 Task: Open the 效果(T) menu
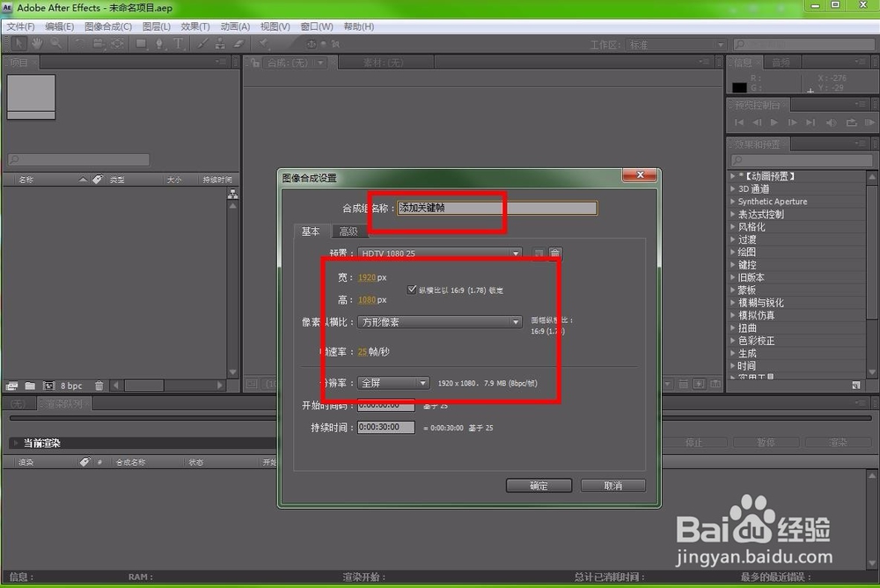pos(194,26)
